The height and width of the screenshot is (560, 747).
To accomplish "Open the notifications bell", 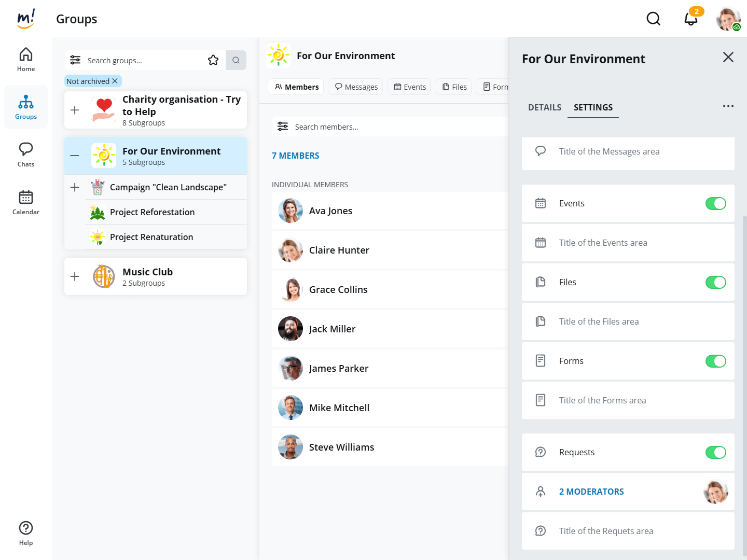I will (x=690, y=19).
